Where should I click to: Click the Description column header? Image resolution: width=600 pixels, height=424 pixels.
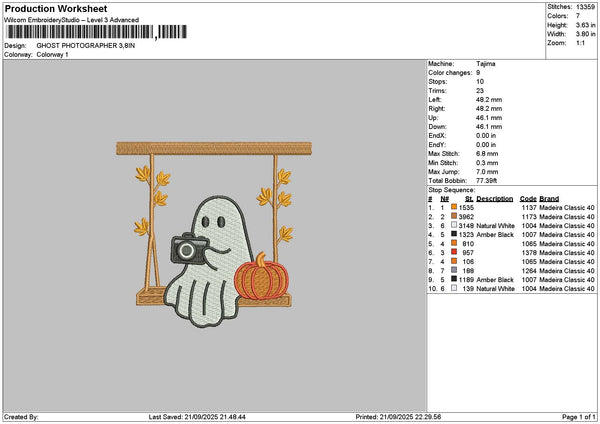(494, 198)
